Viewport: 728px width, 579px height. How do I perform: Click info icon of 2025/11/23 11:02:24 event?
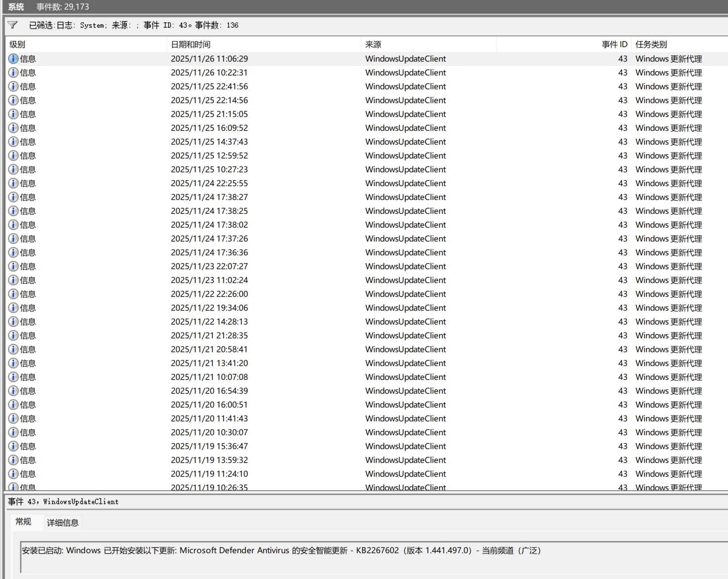click(14, 280)
